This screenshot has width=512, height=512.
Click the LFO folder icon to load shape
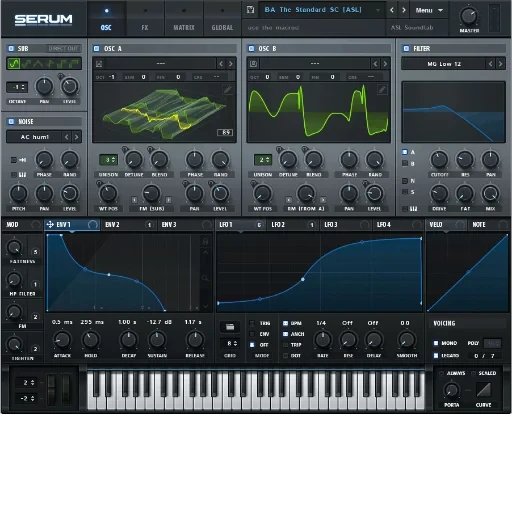point(230,327)
